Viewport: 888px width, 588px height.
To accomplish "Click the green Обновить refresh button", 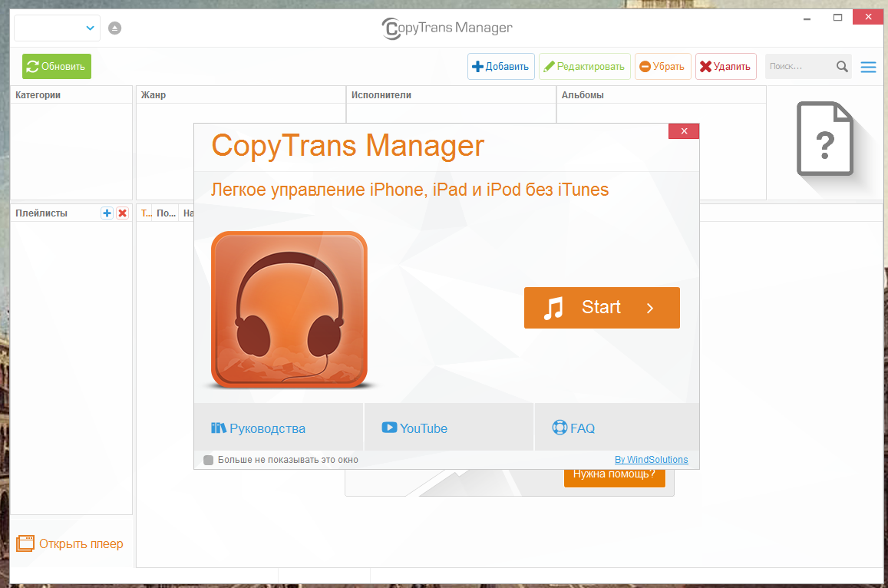I will (x=57, y=66).
